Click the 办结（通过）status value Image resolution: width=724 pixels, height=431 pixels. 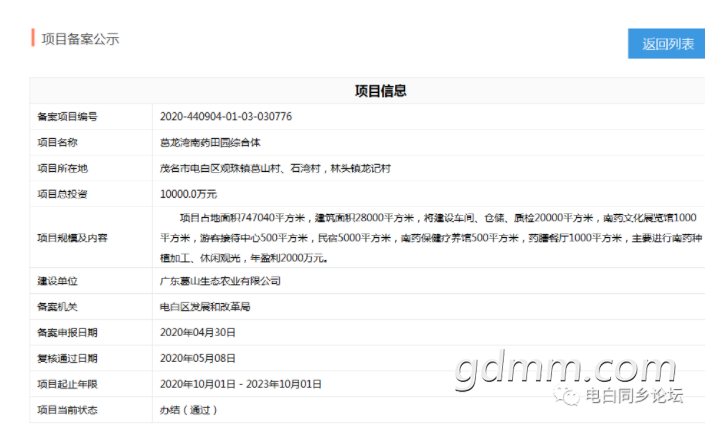188,410
